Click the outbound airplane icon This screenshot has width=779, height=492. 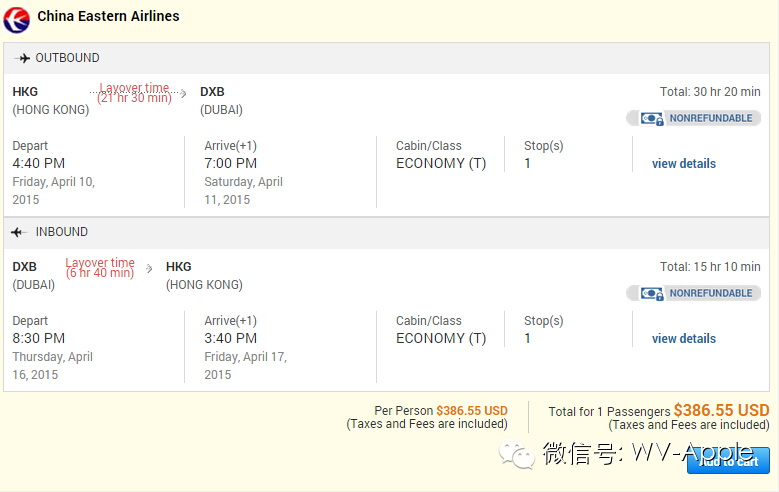tap(24, 58)
